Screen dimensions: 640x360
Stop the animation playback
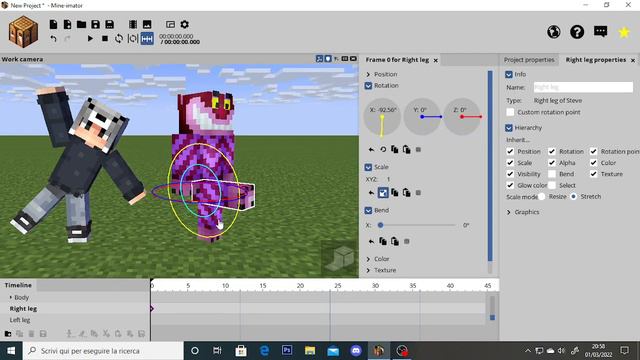point(105,39)
